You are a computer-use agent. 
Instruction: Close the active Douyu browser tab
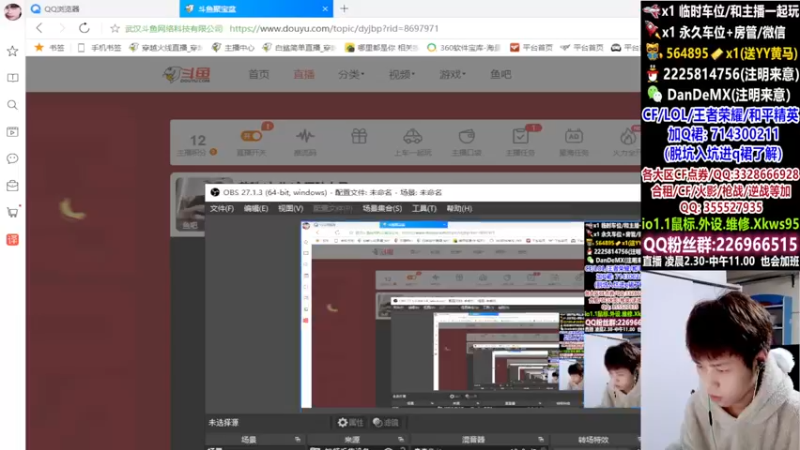tap(325, 9)
